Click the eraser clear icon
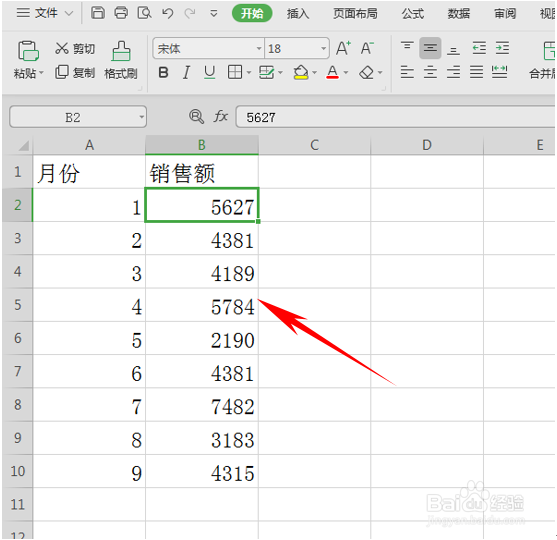 [366, 72]
